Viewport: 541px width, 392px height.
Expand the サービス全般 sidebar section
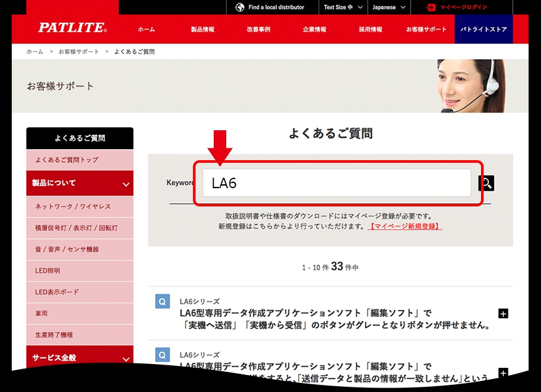point(80,357)
